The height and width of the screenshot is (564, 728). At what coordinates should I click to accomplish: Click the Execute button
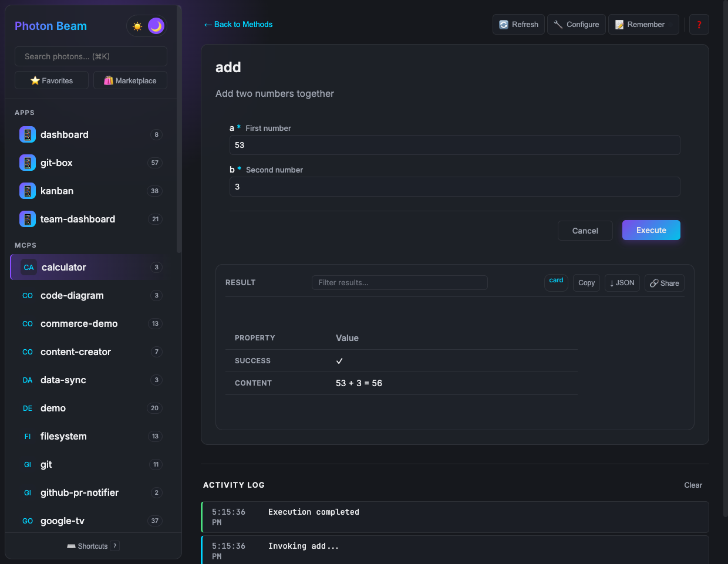tap(651, 230)
